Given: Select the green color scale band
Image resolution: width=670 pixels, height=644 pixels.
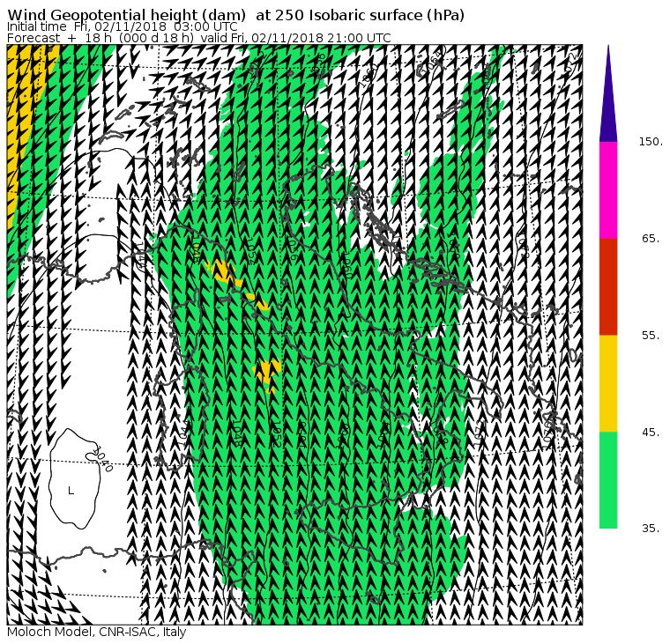Looking at the screenshot, I should (608, 480).
